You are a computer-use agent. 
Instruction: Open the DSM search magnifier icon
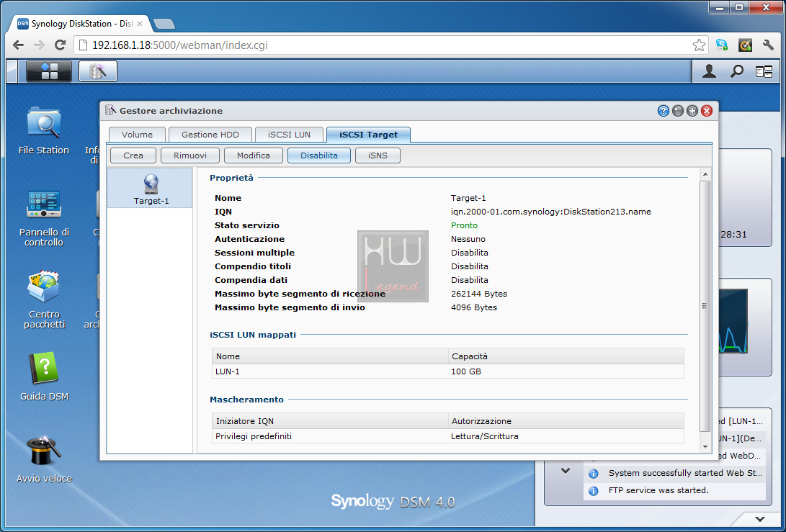(x=736, y=71)
